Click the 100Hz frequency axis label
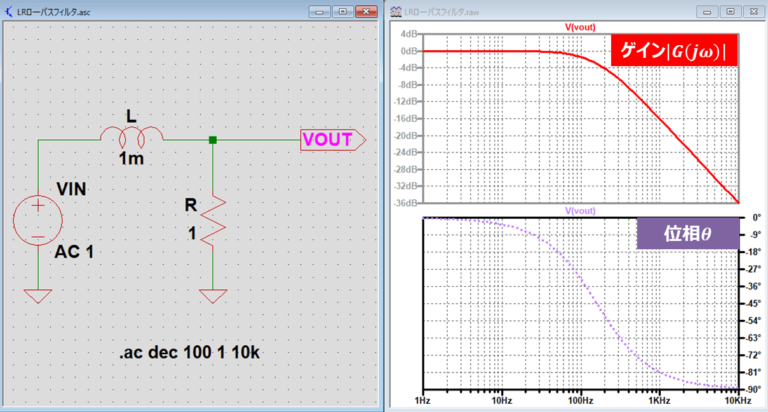Image resolution: width=768 pixels, height=412 pixels. click(x=581, y=401)
